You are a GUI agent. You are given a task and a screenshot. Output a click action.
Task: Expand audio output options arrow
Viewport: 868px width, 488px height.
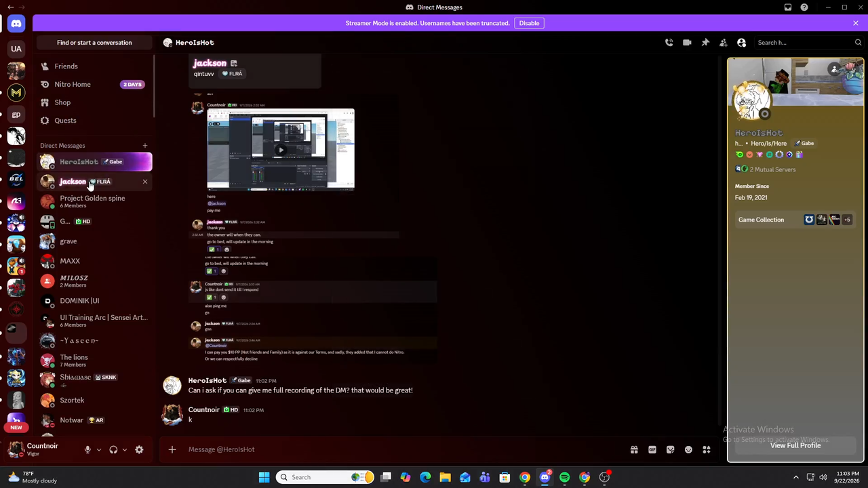125,449
